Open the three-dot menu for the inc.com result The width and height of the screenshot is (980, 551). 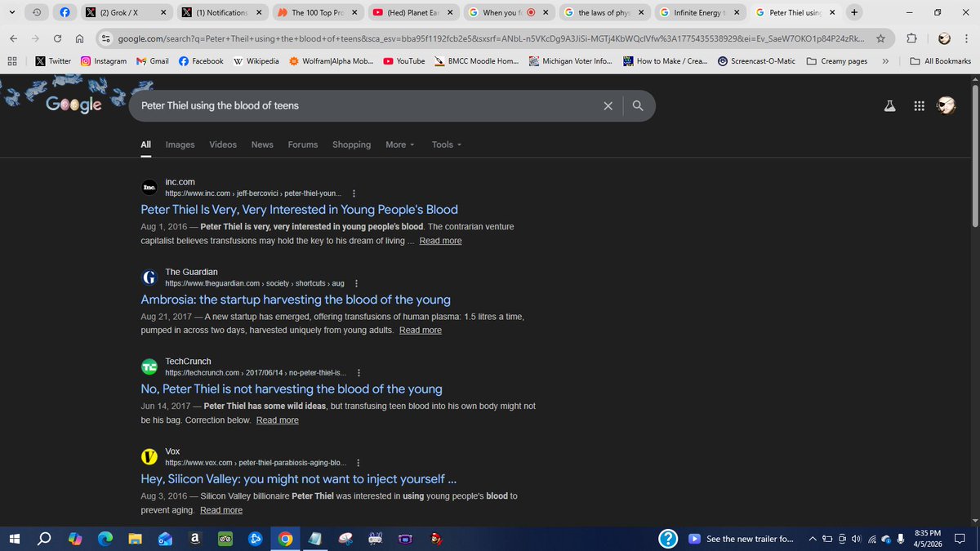[354, 193]
